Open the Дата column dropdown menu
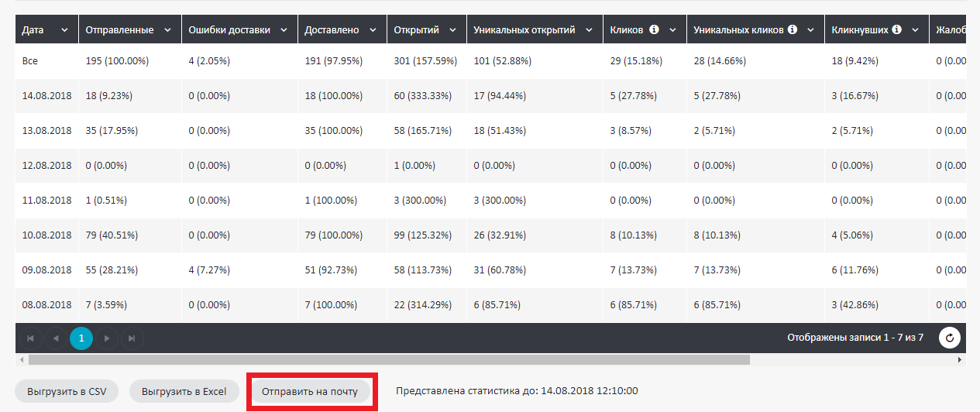 64,30
